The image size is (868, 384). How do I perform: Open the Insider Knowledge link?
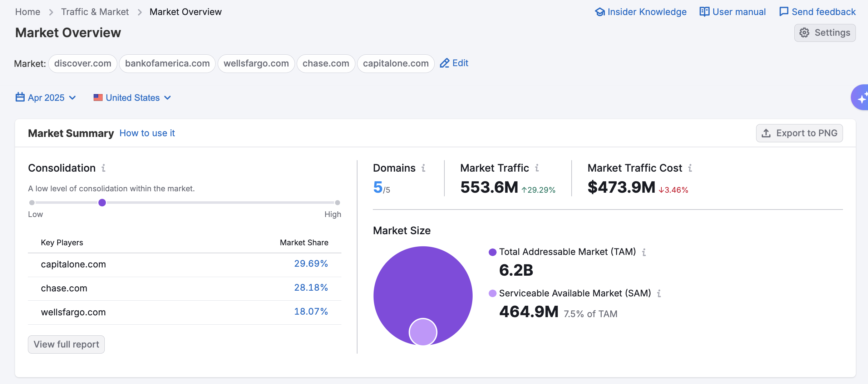coord(647,12)
